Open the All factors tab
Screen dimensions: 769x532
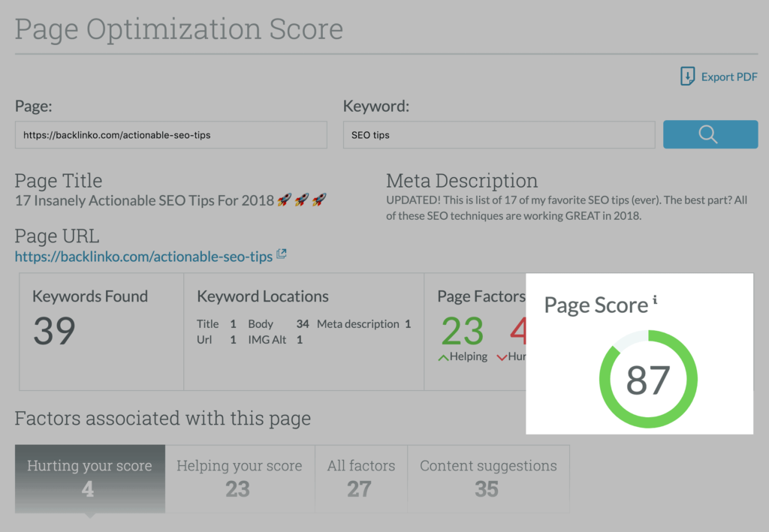coord(360,478)
